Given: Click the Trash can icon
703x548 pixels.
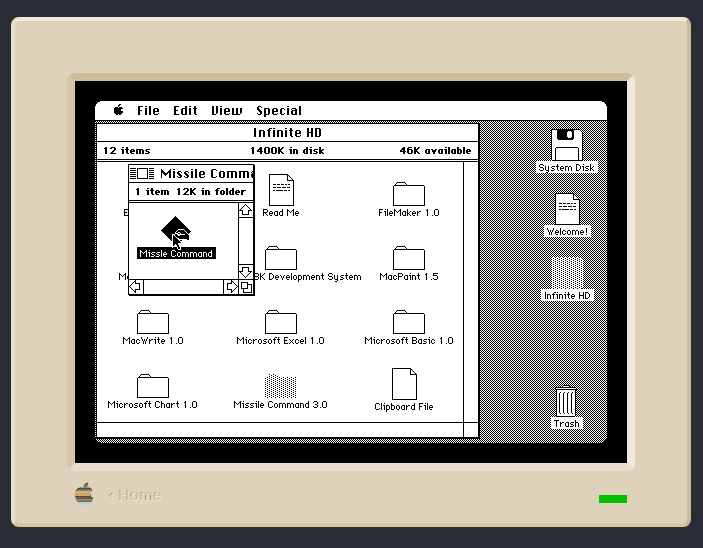Looking at the screenshot, I should pyautogui.click(x=566, y=401).
